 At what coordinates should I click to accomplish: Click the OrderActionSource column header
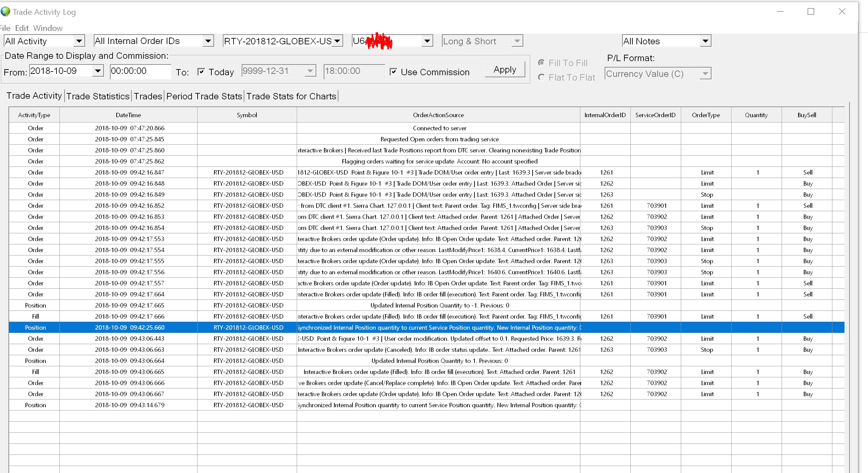click(438, 115)
